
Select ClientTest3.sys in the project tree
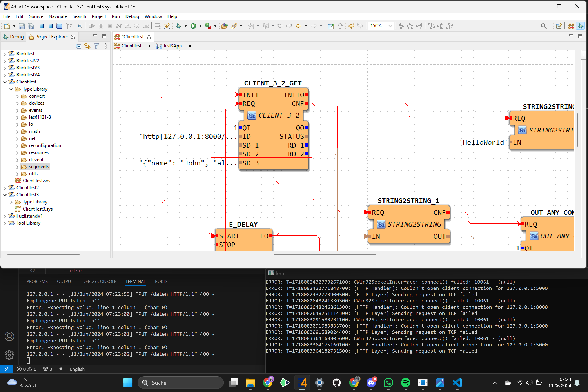tap(37, 209)
